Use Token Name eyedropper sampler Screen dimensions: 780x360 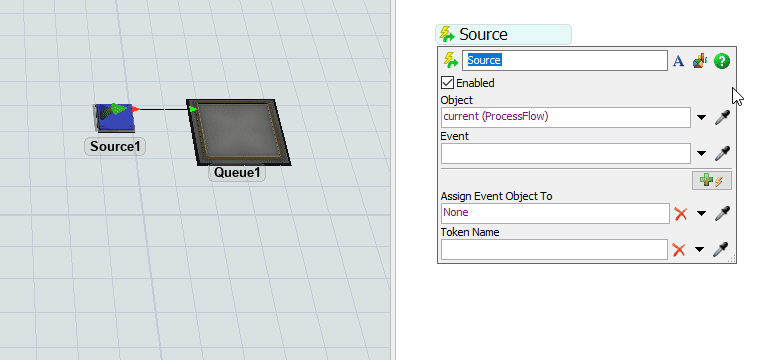pos(721,250)
